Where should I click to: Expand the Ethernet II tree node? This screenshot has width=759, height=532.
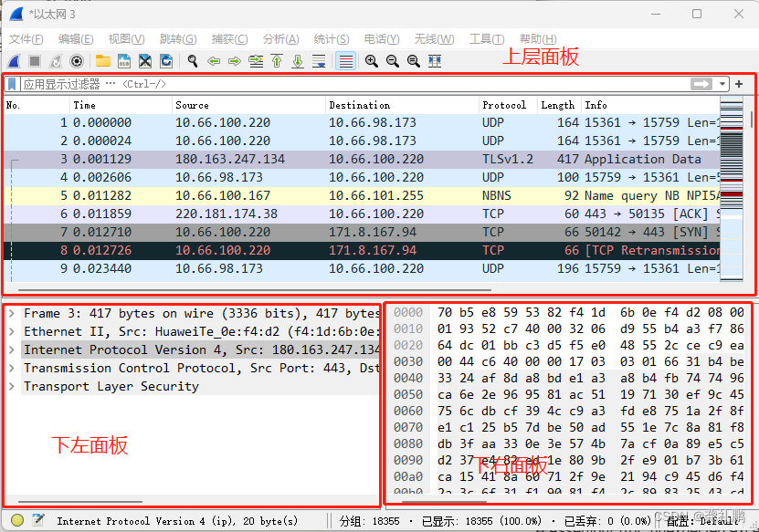(x=12, y=332)
